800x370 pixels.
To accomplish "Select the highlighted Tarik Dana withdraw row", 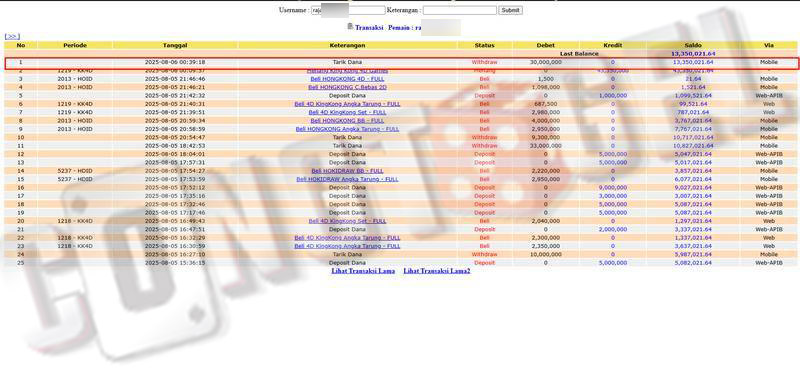I will [401, 63].
